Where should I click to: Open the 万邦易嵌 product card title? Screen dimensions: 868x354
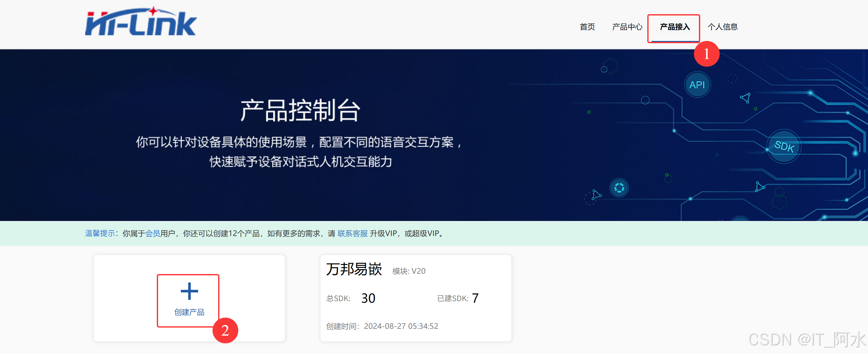[354, 270]
